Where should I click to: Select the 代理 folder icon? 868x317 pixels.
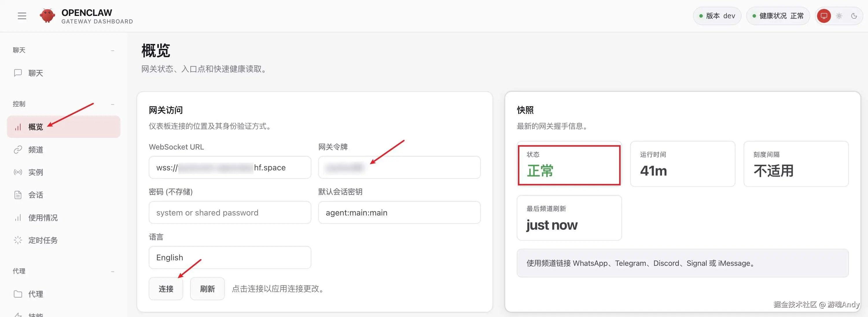18,294
